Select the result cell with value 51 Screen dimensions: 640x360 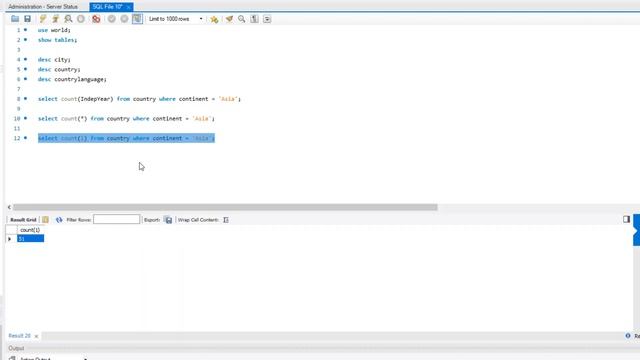click(x=30, y=238)
